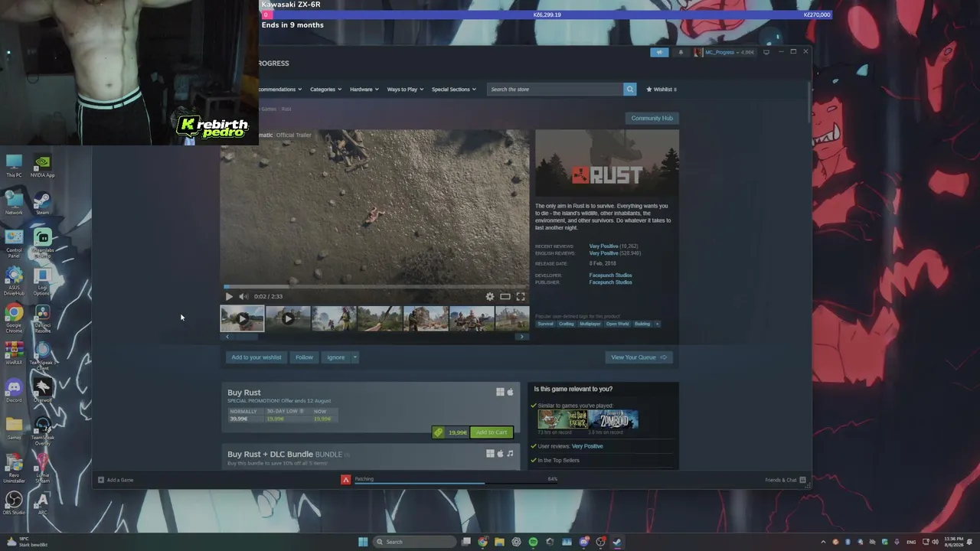980x551 pixels.
Task: Open trailer video settings gear
Action: point(490,296)
